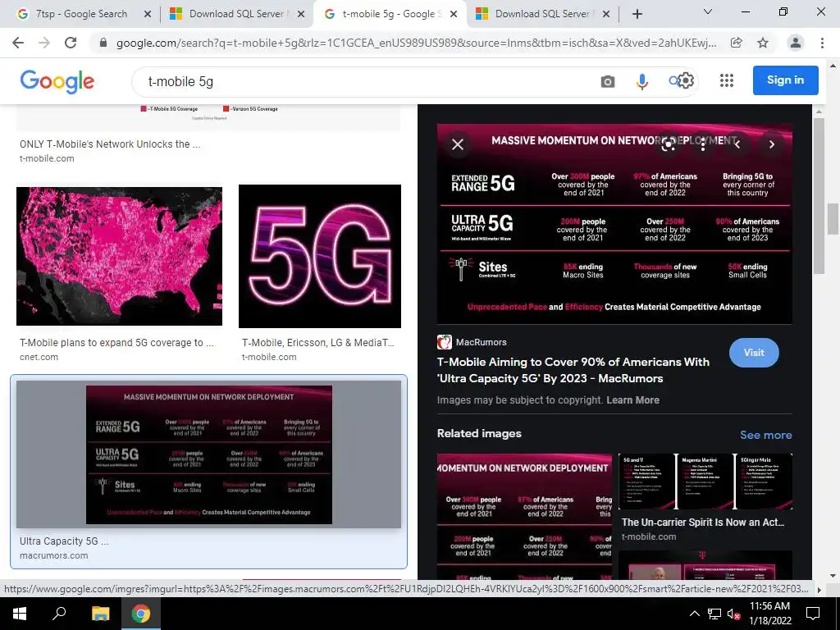This screenshot has height=630, width=840.
Task: Open the Windows Start menu
Action: point(20,614)
